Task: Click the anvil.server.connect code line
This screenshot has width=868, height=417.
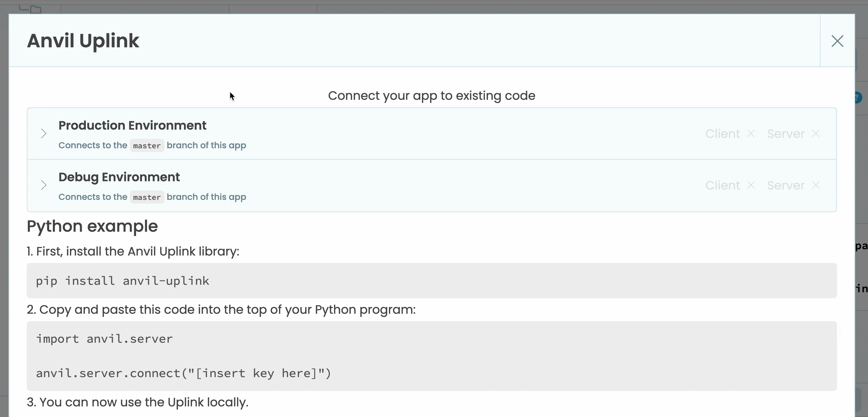Action: pyautogui.click(x=184, y=373)
